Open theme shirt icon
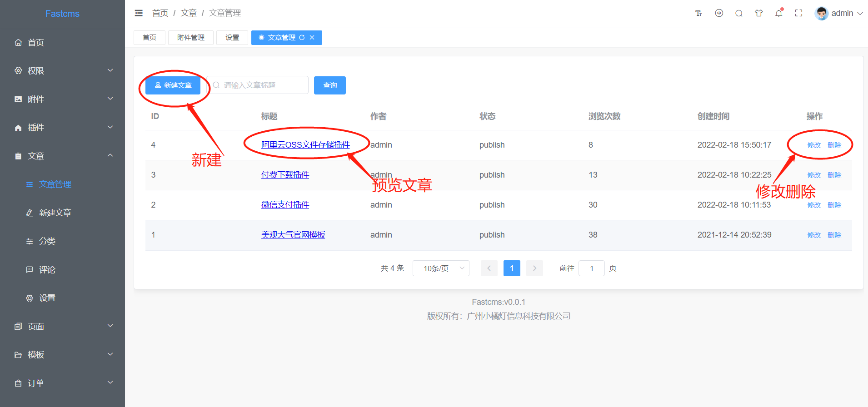 tap(759, 13)
